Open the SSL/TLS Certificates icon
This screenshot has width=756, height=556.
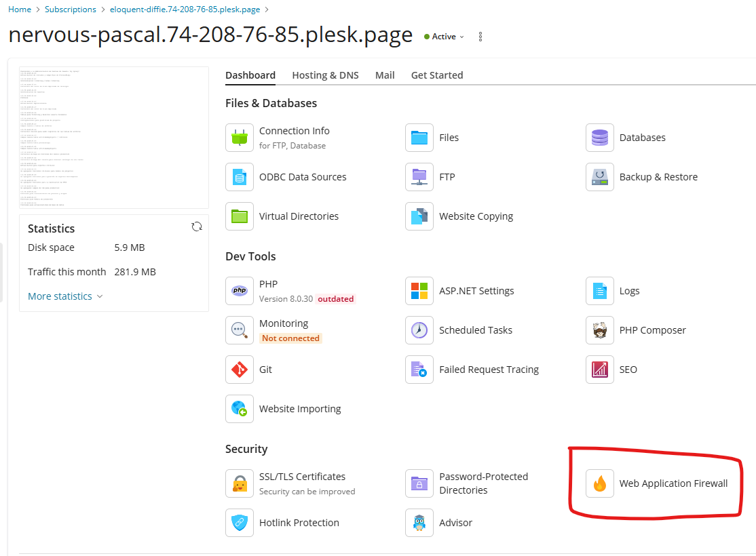[239, 483]
